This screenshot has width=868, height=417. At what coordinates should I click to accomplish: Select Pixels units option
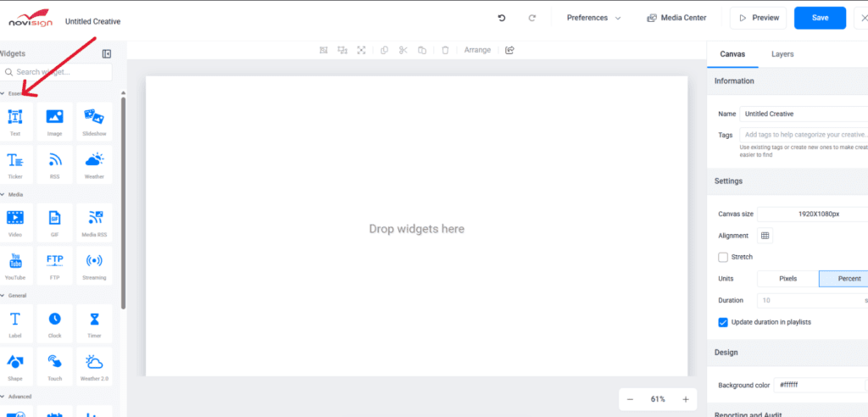(x=787, y=279)
